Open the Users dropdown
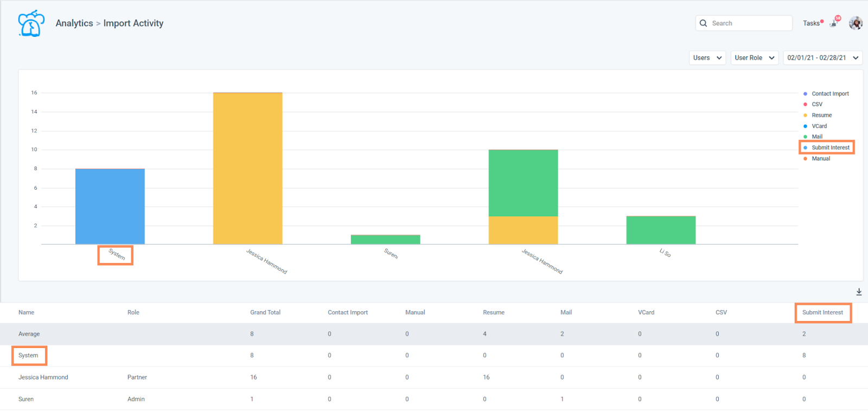Screen dimensions: 868x412 (707, 58)
